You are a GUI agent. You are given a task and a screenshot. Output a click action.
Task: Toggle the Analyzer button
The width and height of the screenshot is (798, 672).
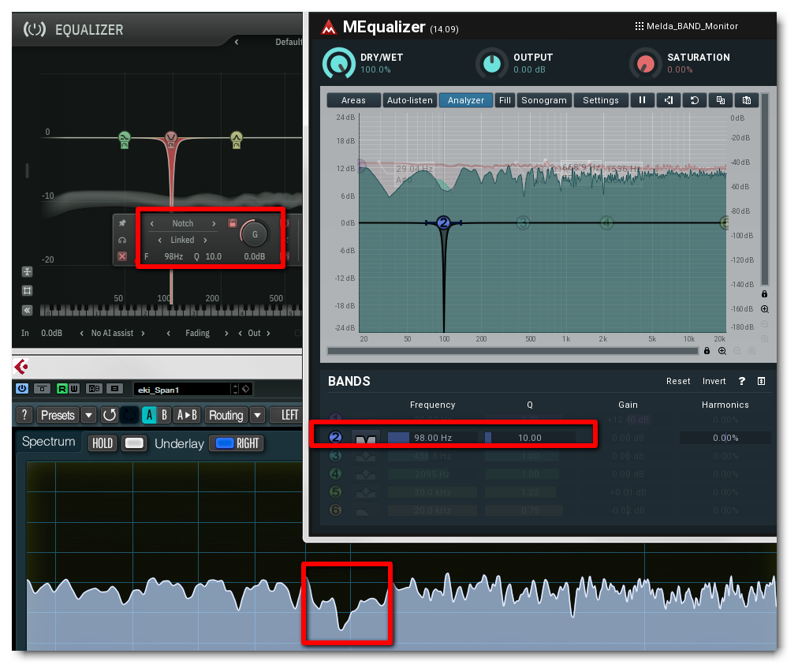(466, 100)
